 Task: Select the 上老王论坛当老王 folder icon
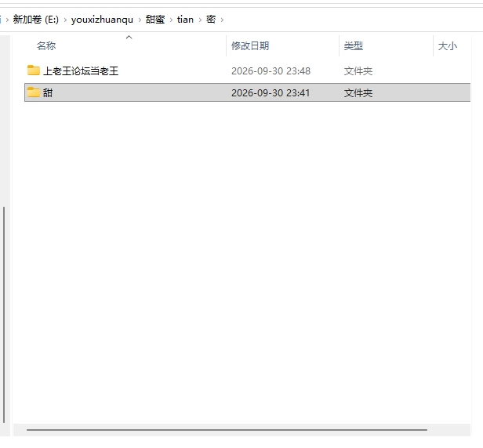tap(34, 70)
